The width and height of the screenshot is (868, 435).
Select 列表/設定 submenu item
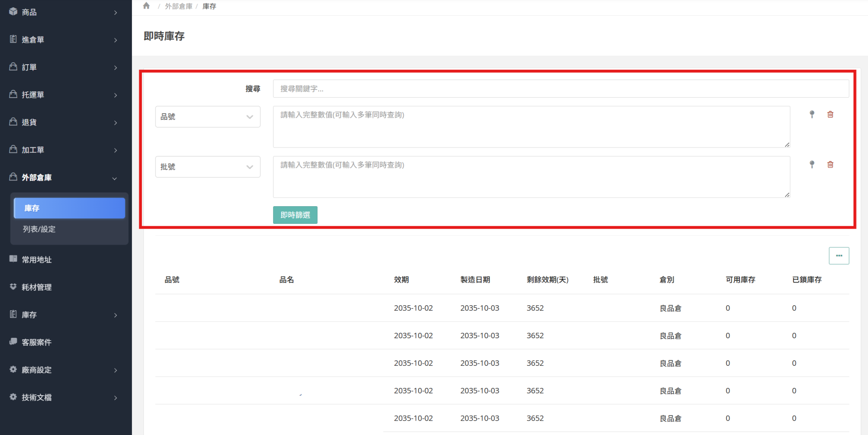point(39,229)
